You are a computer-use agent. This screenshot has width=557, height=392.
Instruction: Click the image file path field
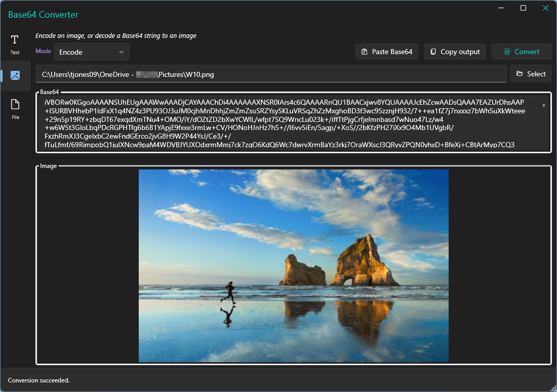click(271, 74)
